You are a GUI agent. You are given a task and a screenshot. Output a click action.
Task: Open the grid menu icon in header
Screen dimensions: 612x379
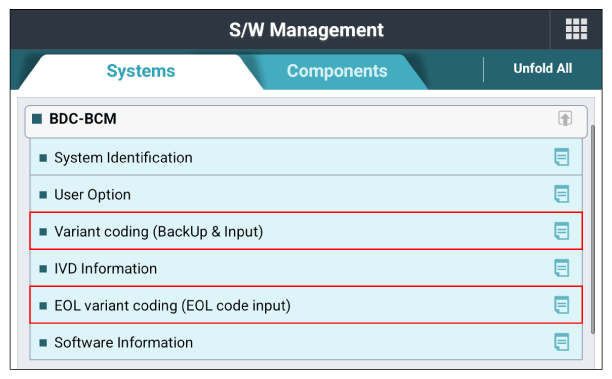[576, 29]
